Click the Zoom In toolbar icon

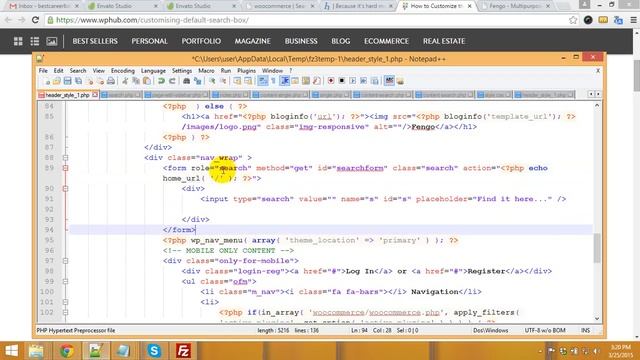pyautogui.click(x=212, y=81)
